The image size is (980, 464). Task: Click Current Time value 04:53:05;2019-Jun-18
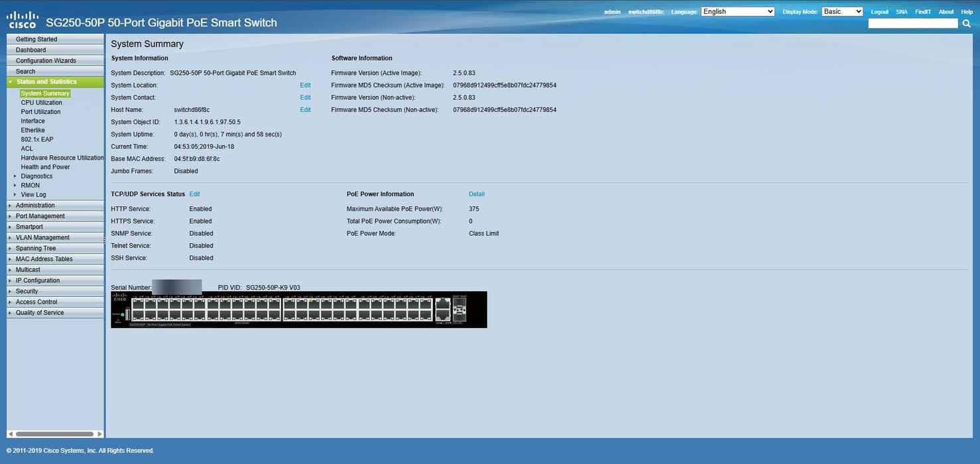pyautogui.click(x=204, y=146)
